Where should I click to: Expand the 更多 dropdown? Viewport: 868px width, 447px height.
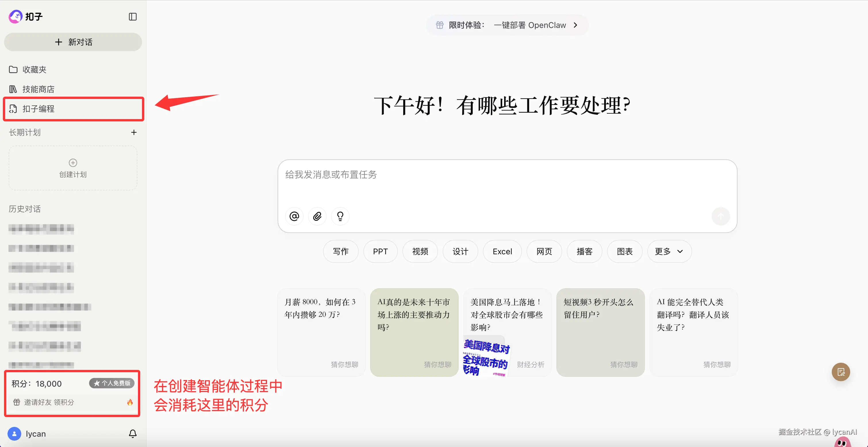click(669, 251)
